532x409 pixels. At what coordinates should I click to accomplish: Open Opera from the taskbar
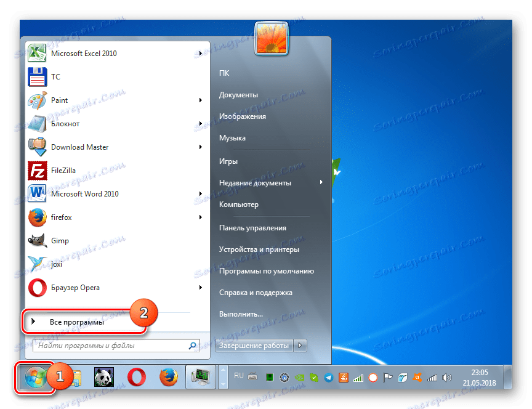137,378
